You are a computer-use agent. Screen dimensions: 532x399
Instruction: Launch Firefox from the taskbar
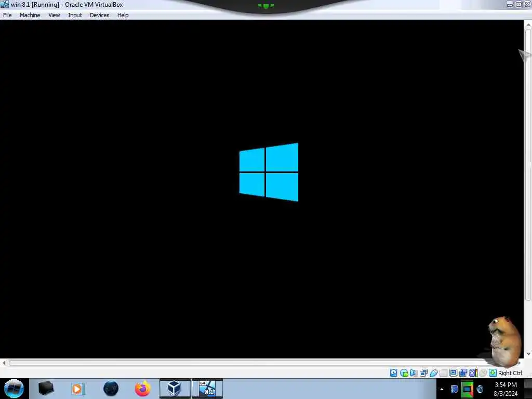(x=143, y=389)
